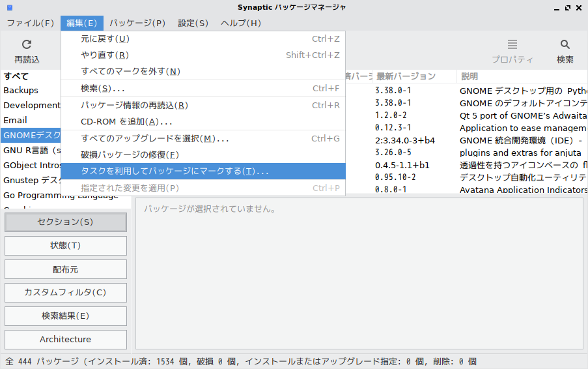
Task: Click the 配布元 filter button
Action: [66, 269]
